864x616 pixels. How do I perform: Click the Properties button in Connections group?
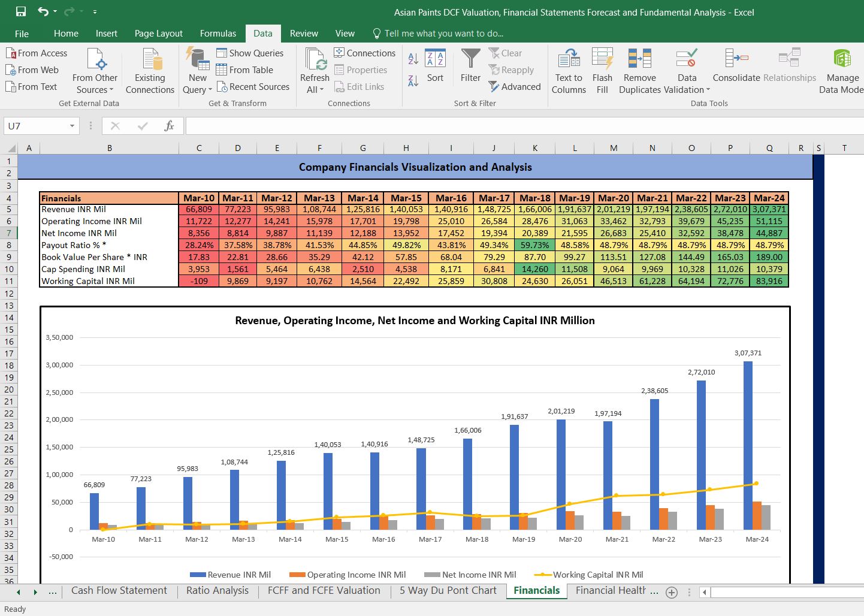(x=360, y=70)
